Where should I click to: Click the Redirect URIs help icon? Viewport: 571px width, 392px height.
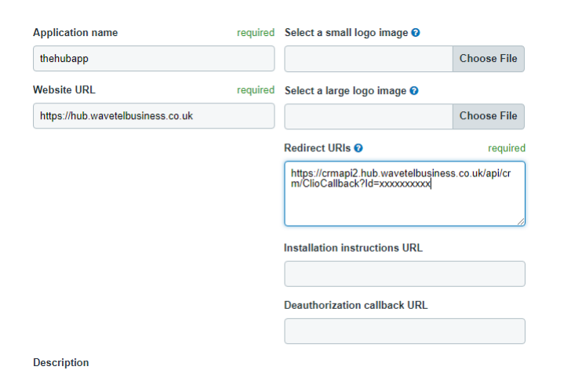(358, 148)
